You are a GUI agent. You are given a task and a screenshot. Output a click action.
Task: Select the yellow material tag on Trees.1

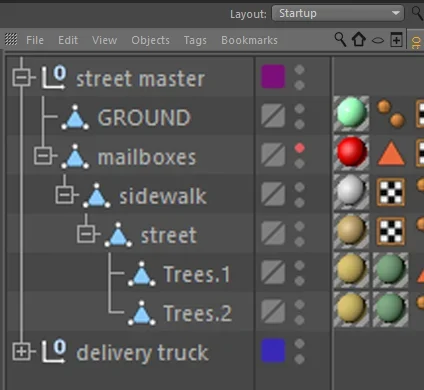351,270
